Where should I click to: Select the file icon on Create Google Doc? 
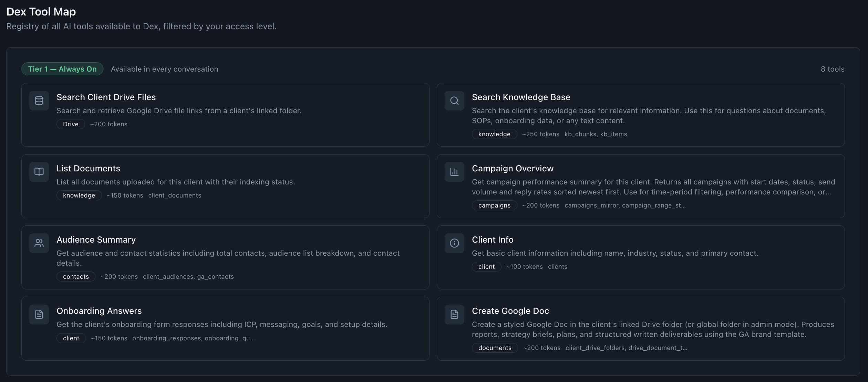click(454, 314)
